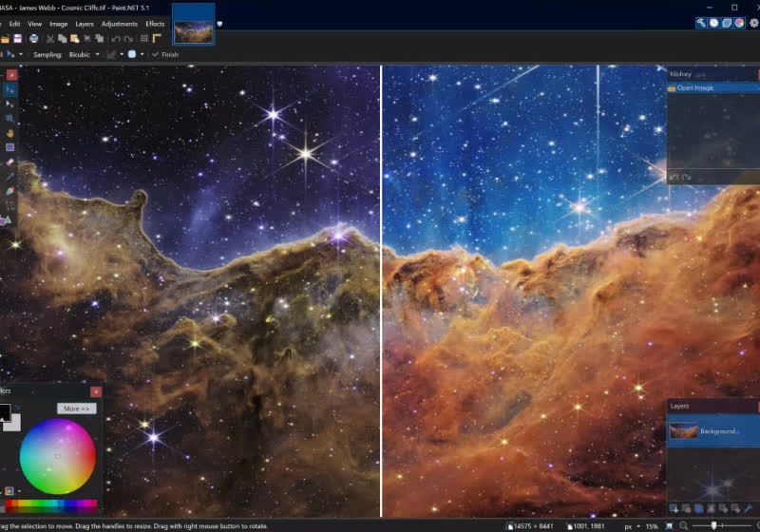This screenshot has height=532, width=760.
Task: Select the Zoom tool in the Tools panel
Action: (x=9, y=118)
